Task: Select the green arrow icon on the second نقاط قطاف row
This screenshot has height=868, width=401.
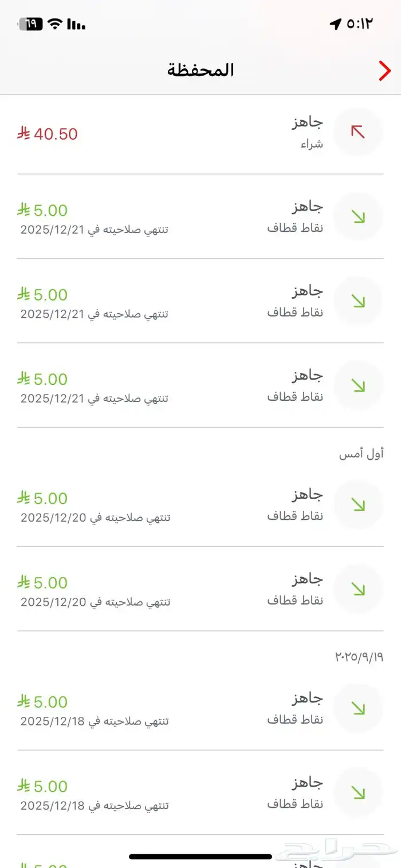Action: [x=358, y=301]
